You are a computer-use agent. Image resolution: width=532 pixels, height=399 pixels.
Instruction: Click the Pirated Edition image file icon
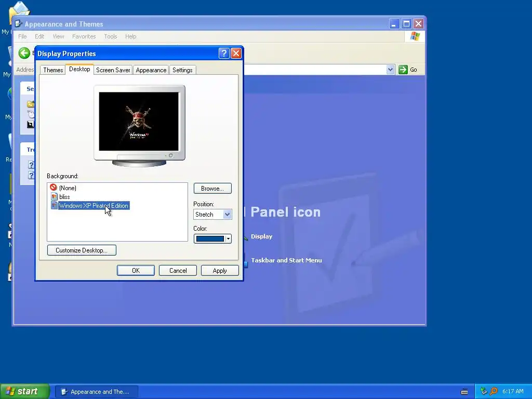(x=54, y=205)
